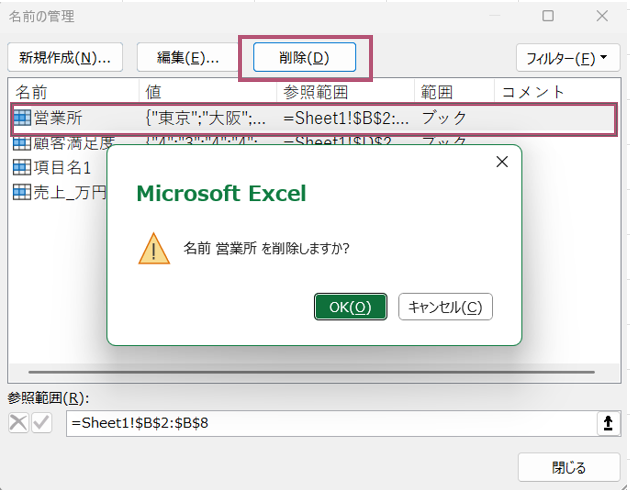Screen dimensions: 630x490
Task: Sort by the コメント column header
Action: [x=557, y=92]
